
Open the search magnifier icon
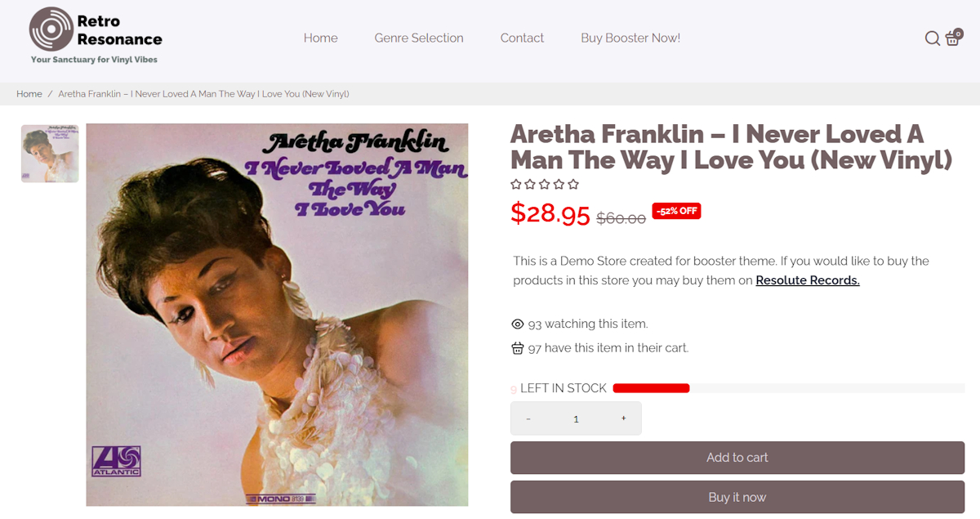click(x=932, y=38)
